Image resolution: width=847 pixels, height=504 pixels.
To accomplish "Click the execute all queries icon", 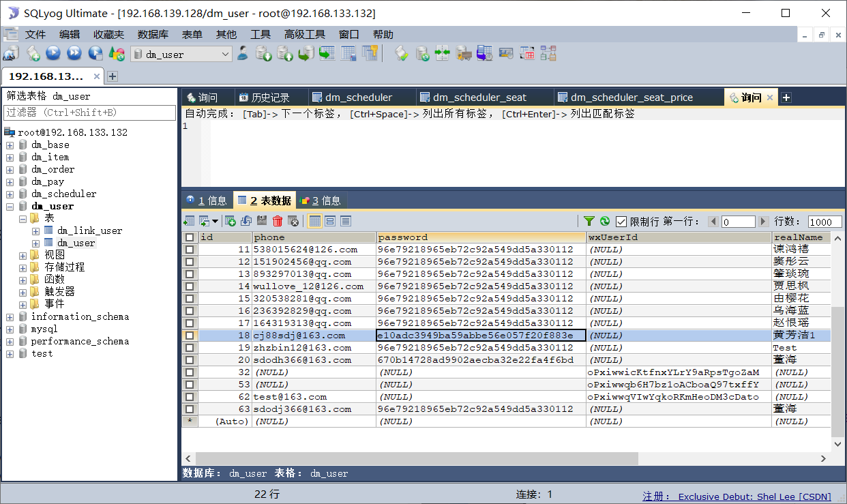I will coord(74,54).
